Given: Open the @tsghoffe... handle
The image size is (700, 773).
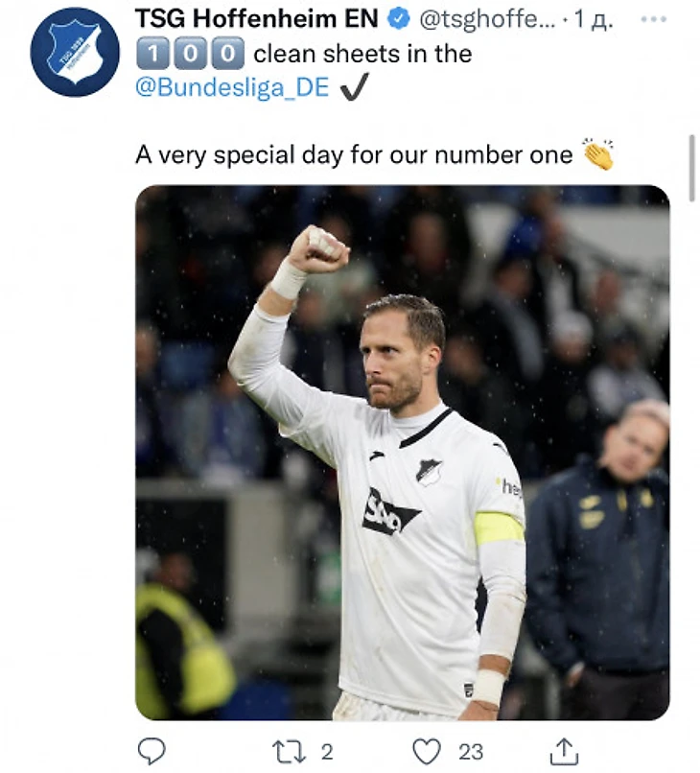Looking at the screenshot, I should (487, 20).
